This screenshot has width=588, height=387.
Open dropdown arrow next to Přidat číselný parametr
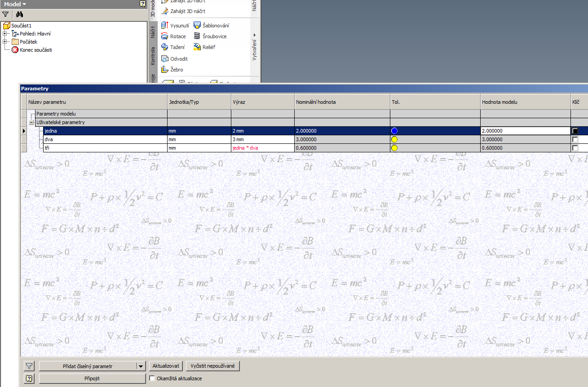[x=141, y=366]
